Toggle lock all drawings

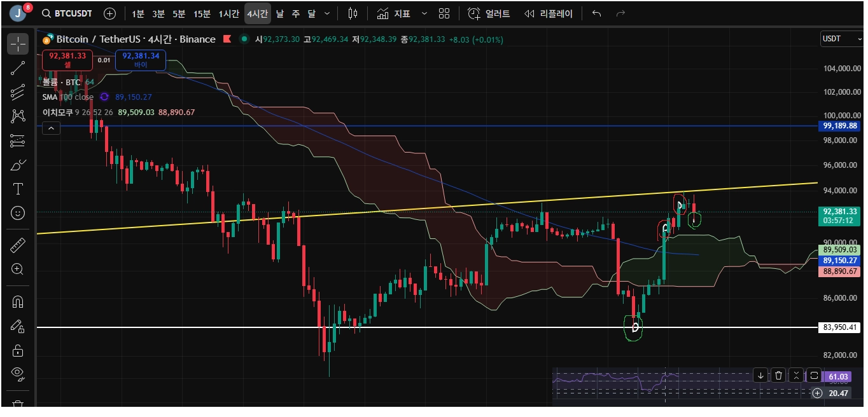[x=18, y=350]
